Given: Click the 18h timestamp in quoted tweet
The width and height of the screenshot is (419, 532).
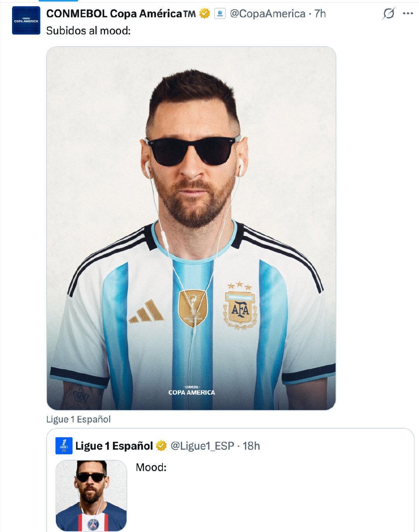Looking at the screenshot, I should tap(251, 446).
